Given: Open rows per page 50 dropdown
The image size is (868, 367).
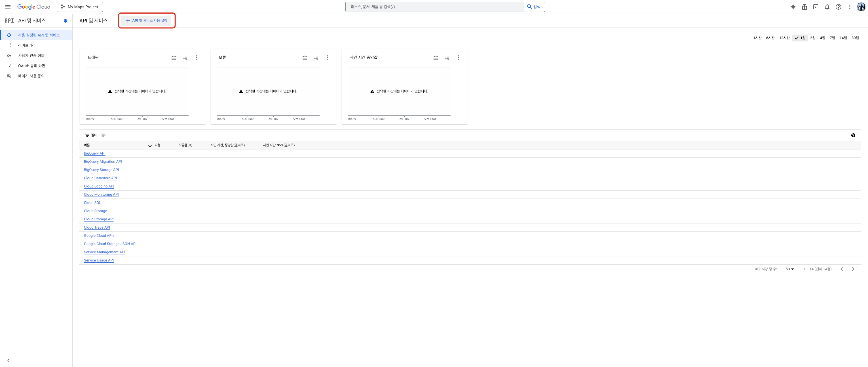Looking at the screenshot, I should point(789,269).
